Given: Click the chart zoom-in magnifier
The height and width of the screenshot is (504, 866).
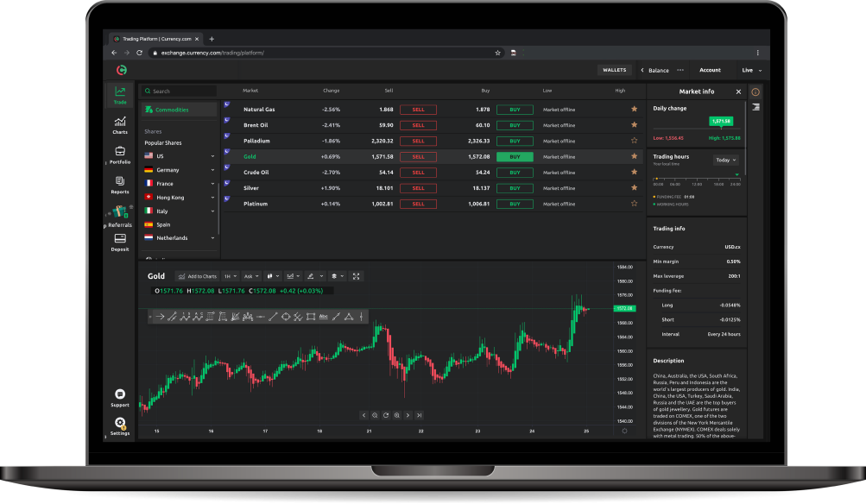Looking at the screenshot, I should [x=396, y=415].
